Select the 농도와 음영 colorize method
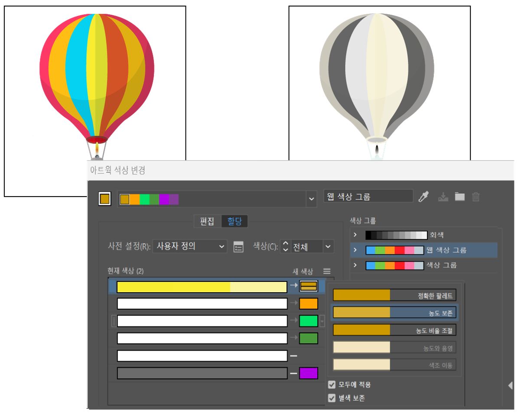Image resolution: width=531 pixels, height=420 pixels. coord(394,347)
